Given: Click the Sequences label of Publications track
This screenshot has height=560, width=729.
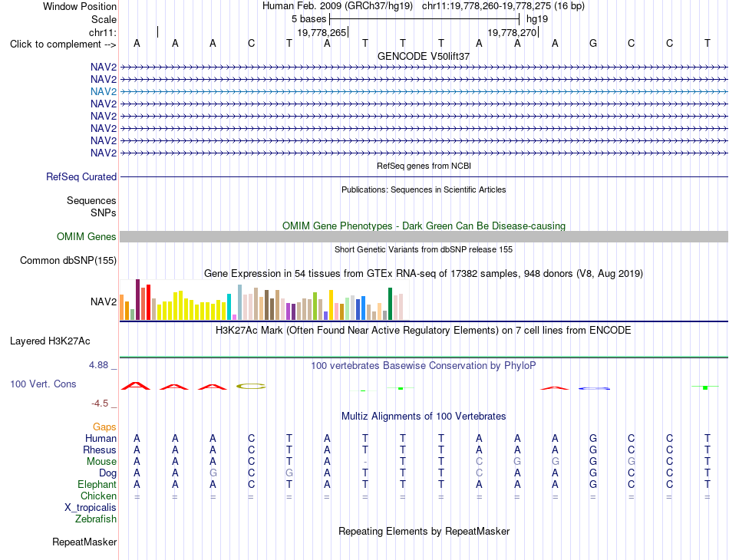Looking at the screenshot, I should (91, 200).
